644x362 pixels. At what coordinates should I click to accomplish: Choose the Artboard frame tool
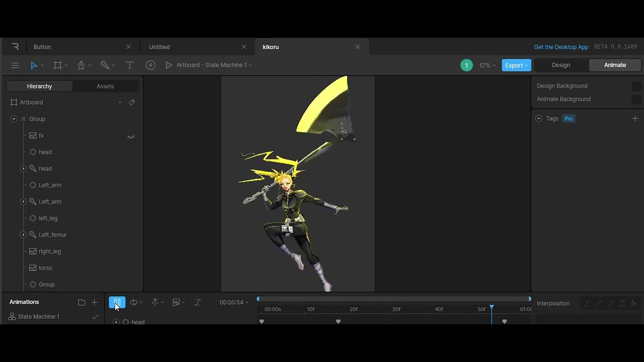(x=58, y=65)
